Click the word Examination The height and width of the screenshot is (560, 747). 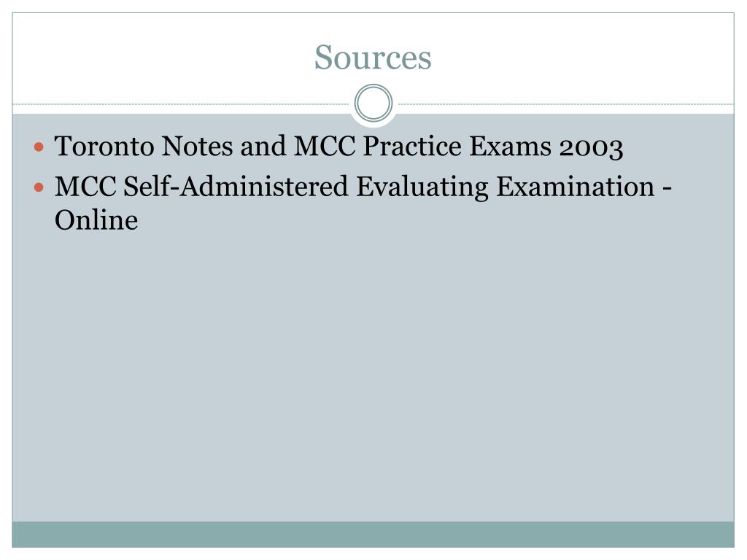coord(576,187)
